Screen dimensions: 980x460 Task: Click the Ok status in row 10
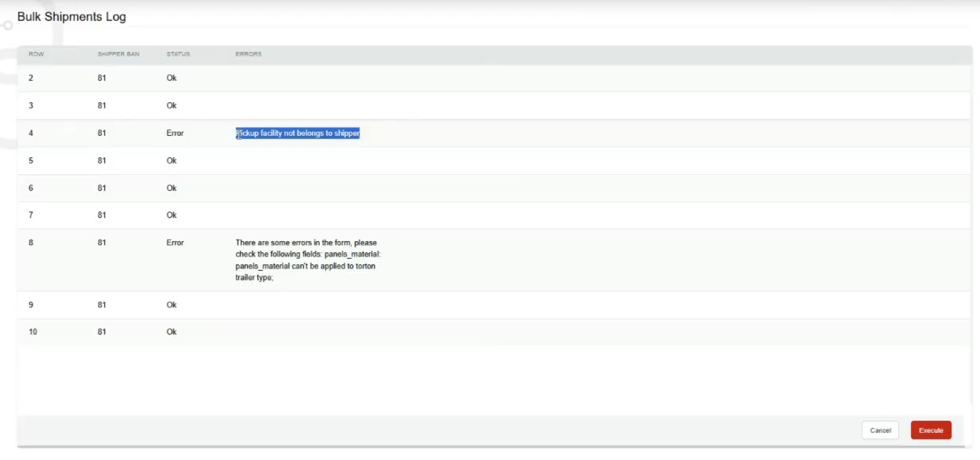172,332
